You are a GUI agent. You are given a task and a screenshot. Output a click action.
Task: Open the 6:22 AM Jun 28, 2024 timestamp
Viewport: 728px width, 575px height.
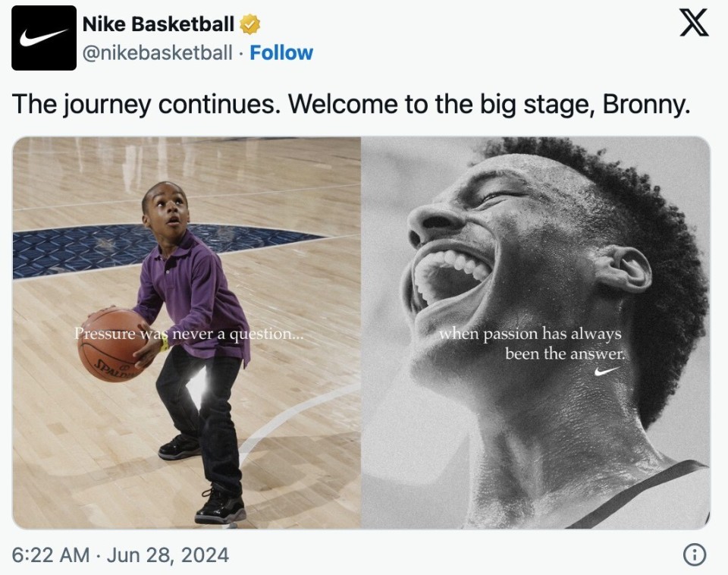point(121,555)
